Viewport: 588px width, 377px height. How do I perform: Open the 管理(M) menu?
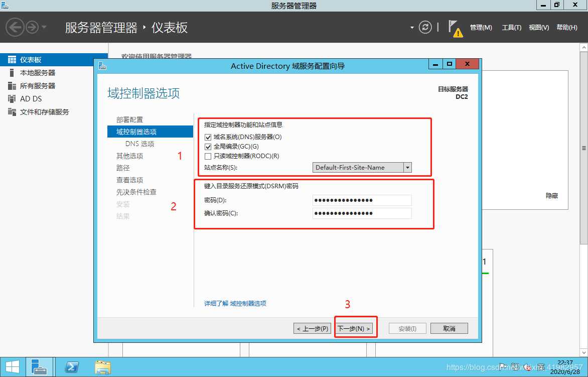(481, 28)
